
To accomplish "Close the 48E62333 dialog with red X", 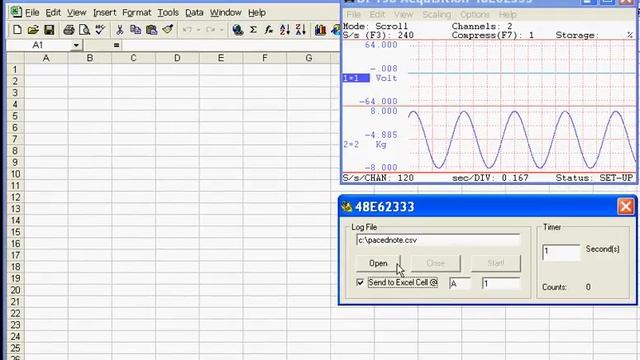I will coord(626,207).
